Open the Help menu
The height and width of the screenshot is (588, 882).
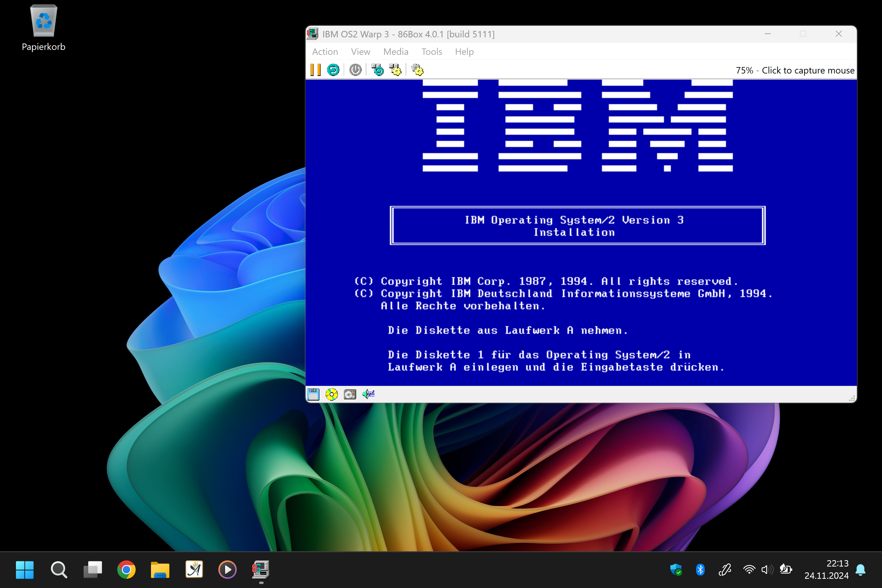coord(464,52)
